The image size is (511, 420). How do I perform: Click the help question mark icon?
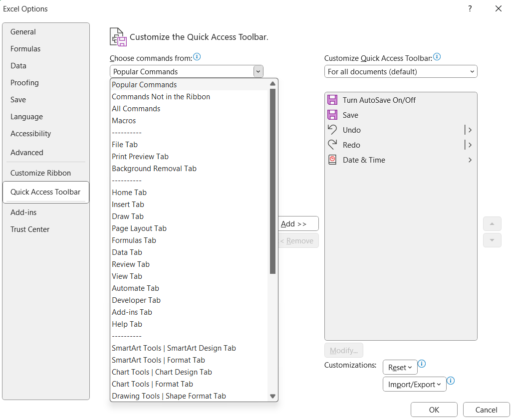[470, 9]
